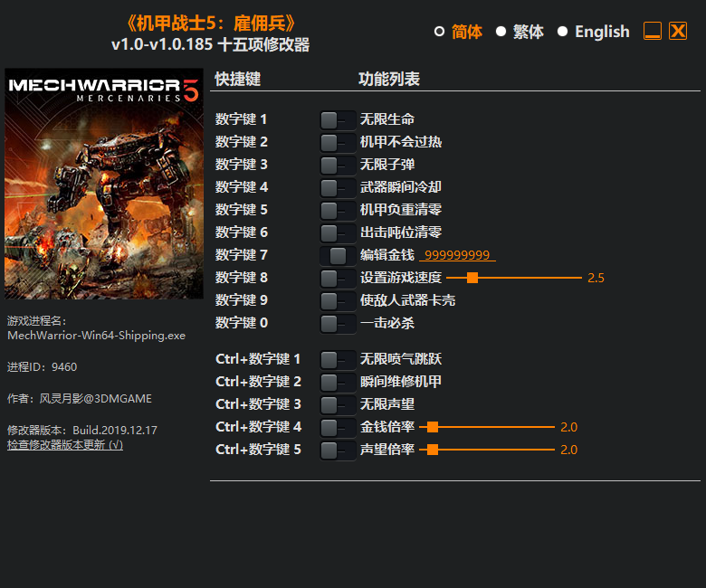Minimize the trainer window
This screenshot has width=706, height=588.
[652, 31]
